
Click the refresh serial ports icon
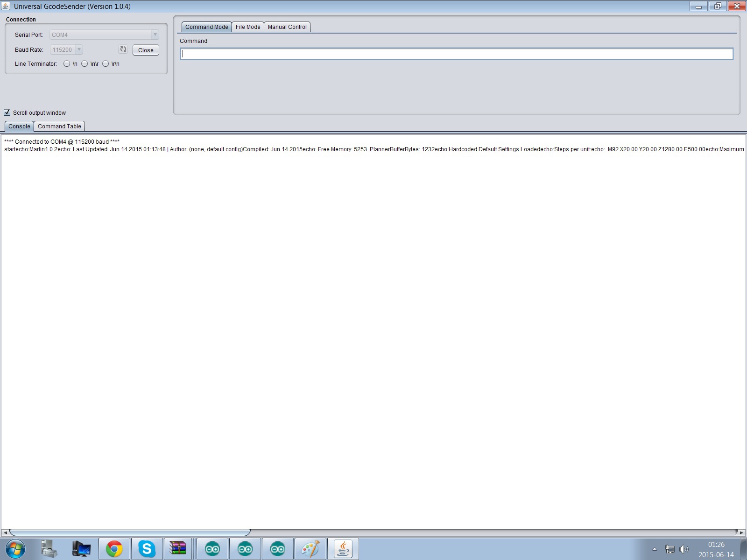(123, 49)
